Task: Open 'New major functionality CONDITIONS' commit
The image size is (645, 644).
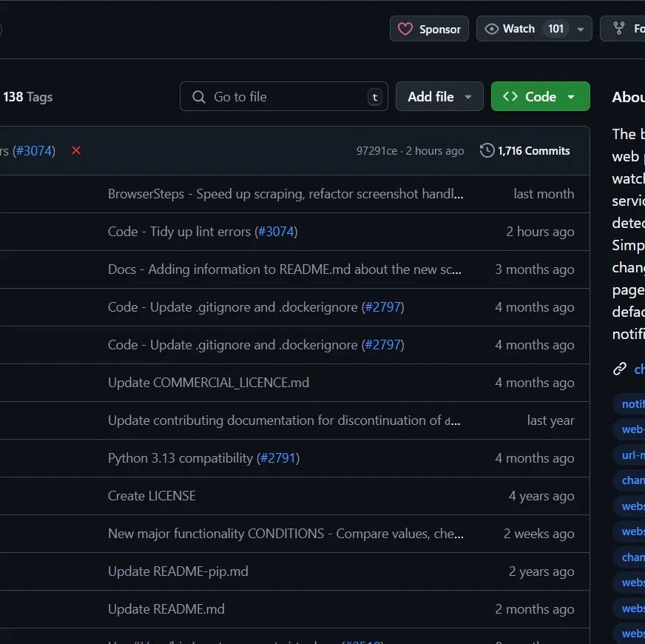Action: (286, 534)
